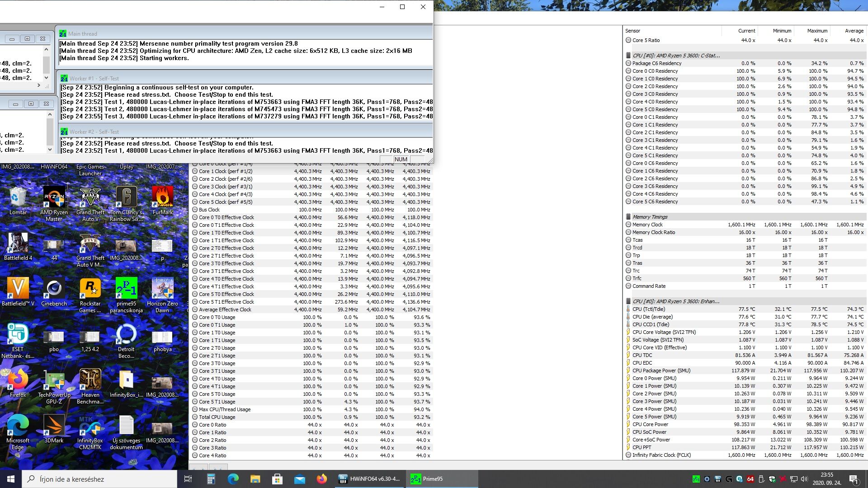Select the Heaven Benchmark desktop icon

point(90,386)
